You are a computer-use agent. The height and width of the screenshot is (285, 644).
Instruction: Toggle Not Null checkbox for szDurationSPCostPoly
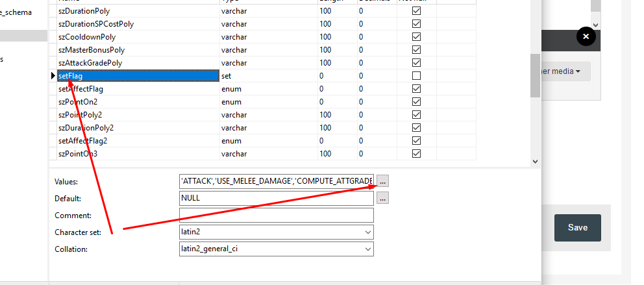click(416, 24)
